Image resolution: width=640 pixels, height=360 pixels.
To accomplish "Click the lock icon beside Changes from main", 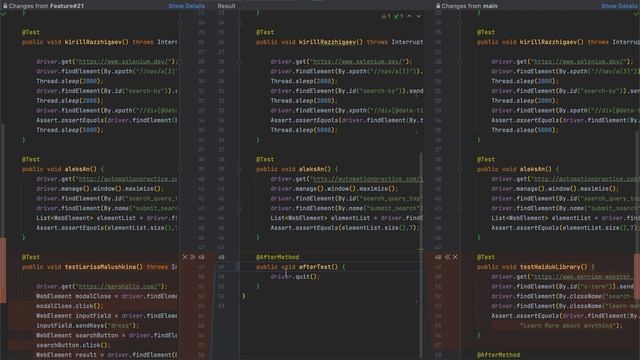I will [438, 6].
